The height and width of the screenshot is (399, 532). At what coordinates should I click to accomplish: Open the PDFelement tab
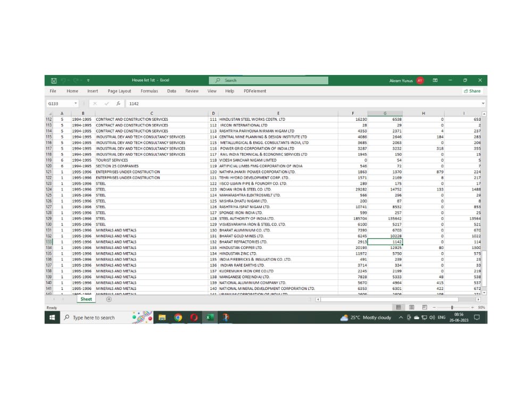coord(255,91)
